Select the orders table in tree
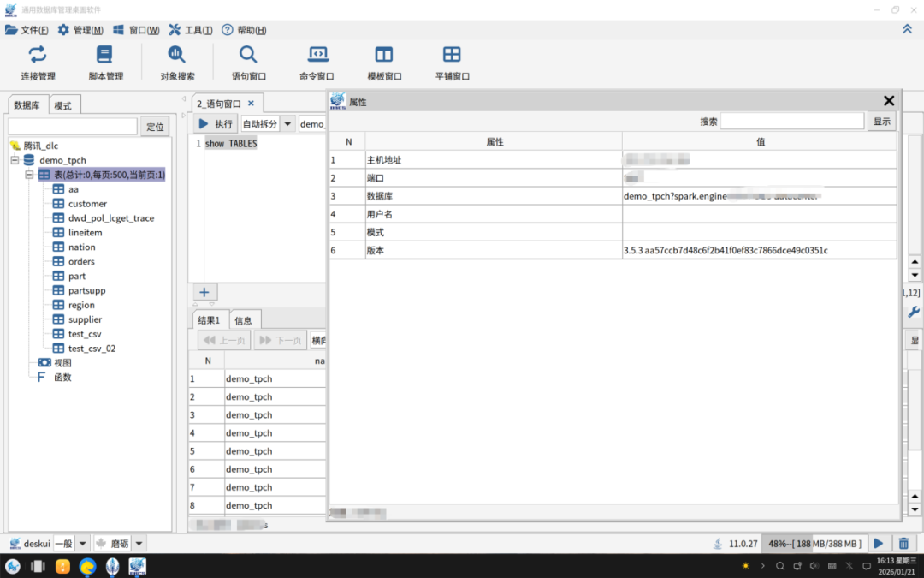 [x=81, y=261]
